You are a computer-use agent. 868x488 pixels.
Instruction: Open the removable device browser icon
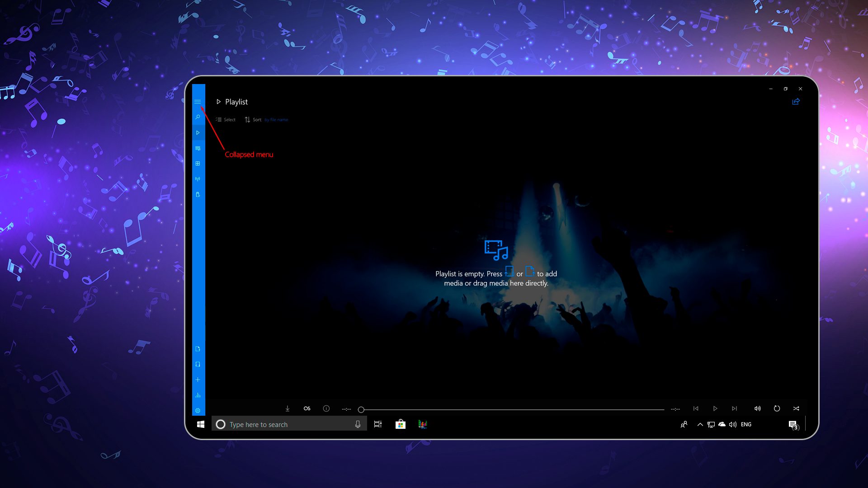(x=198, y=194)
